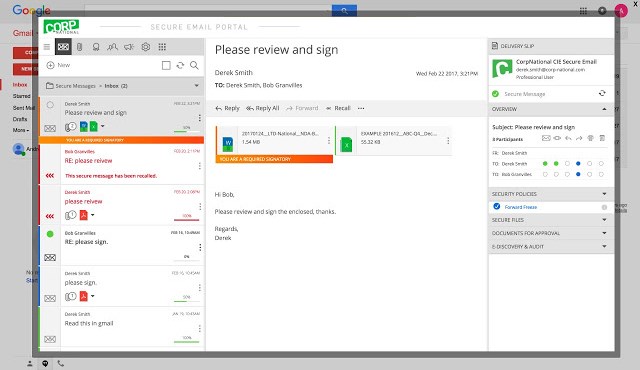Open options menu for 'RE: please sign.' message
The width and height of the screenshot is (640, 370).
tap(200, 247)
